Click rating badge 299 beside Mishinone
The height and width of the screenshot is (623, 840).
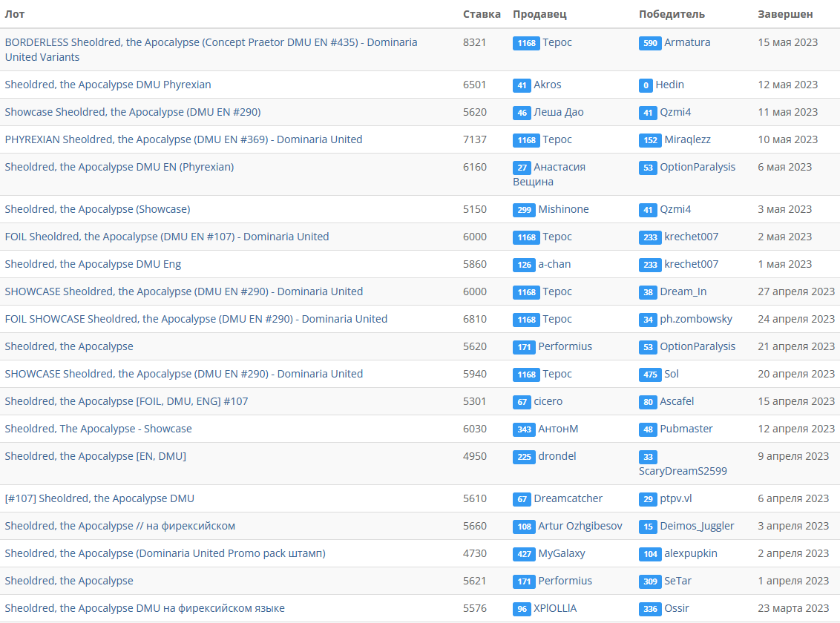(524, 209)
